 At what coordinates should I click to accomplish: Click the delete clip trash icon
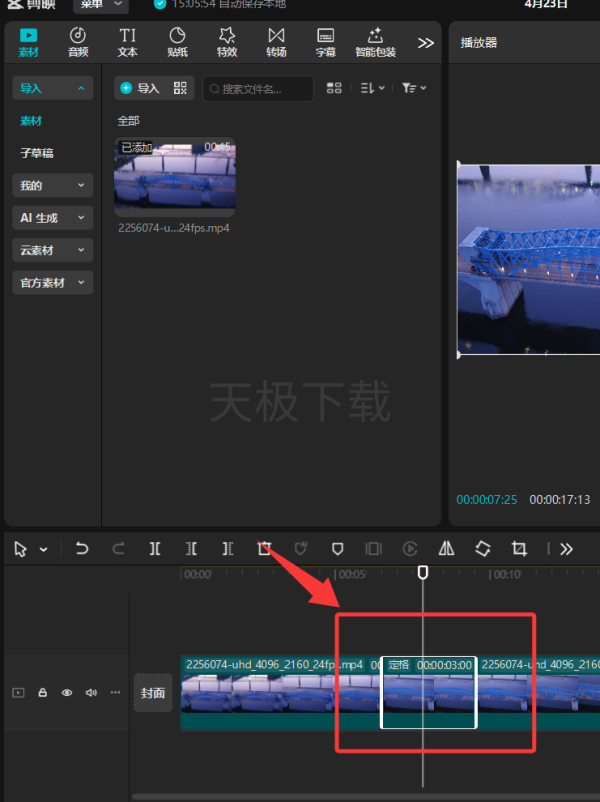click(x=264, y=549)
